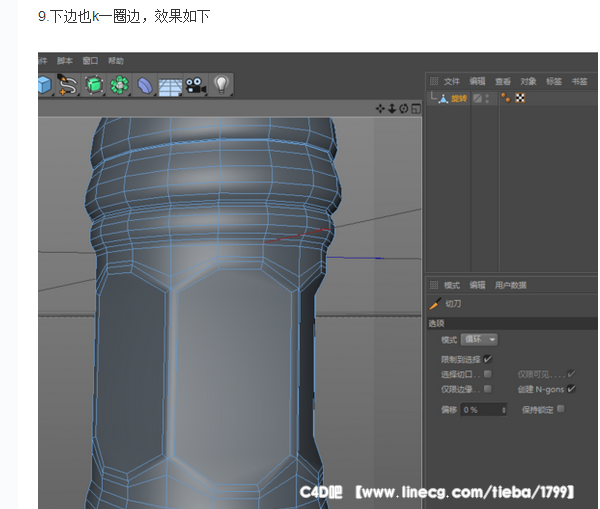Click the floor environment grid icon
The width and height of the screenshot is (600, 509).
coord(170,86)
